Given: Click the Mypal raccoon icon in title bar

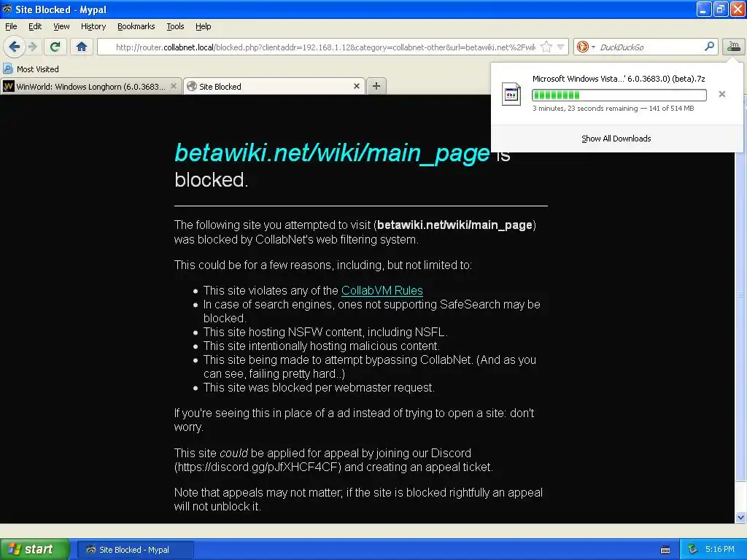Looking at the screenshot, I should (7, 9).
